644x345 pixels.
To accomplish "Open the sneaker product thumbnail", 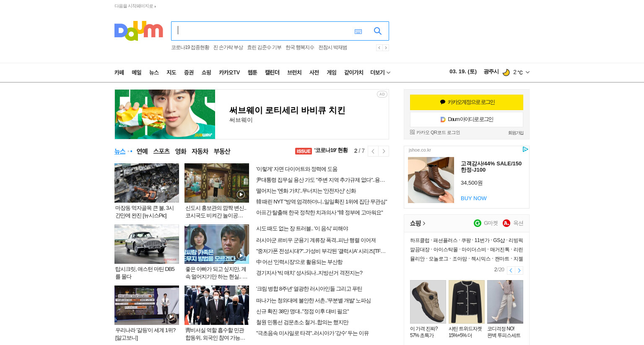I will point(428,302).
